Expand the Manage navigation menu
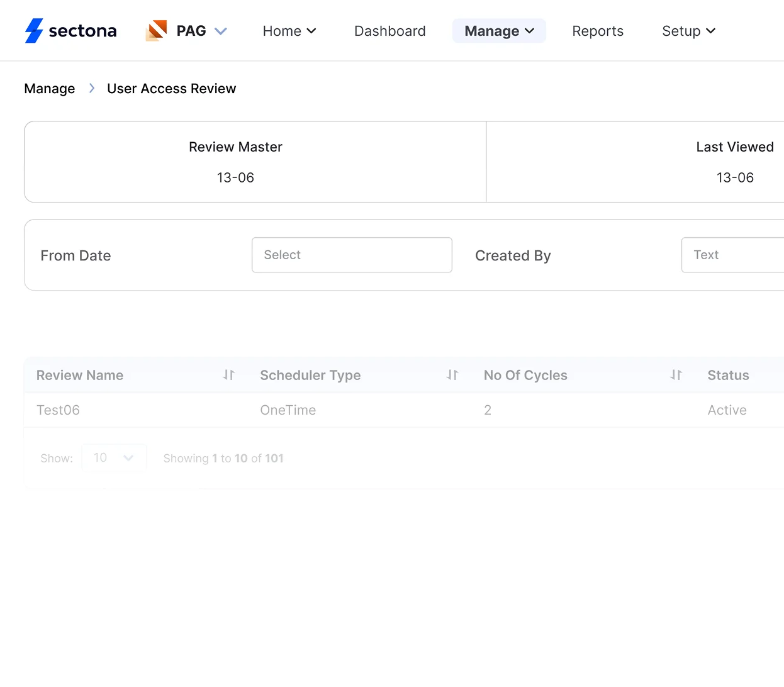This screenshot has width=784, height=687. point(498,30)
